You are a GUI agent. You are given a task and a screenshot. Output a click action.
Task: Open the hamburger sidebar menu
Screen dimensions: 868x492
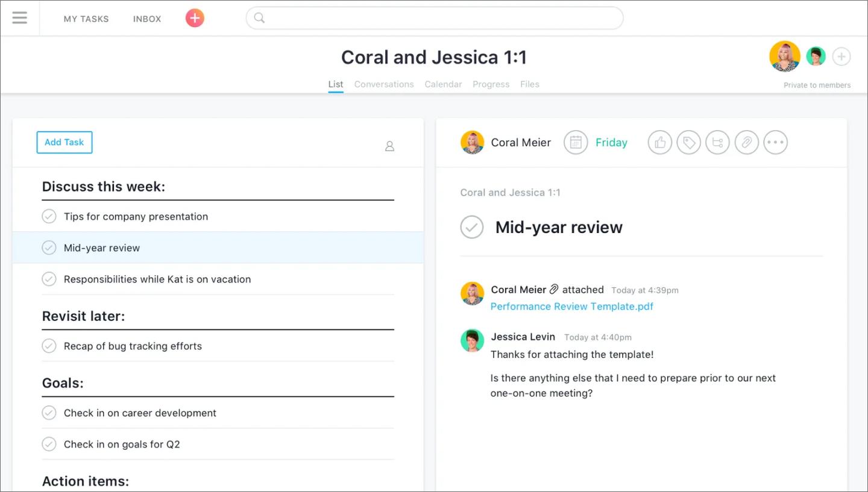[20, 18]
